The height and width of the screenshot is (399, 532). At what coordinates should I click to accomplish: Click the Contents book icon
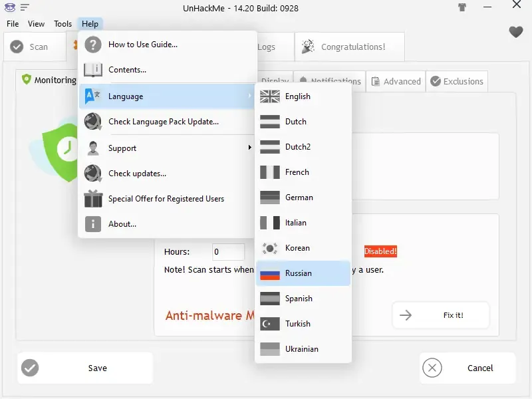point(94,70)
